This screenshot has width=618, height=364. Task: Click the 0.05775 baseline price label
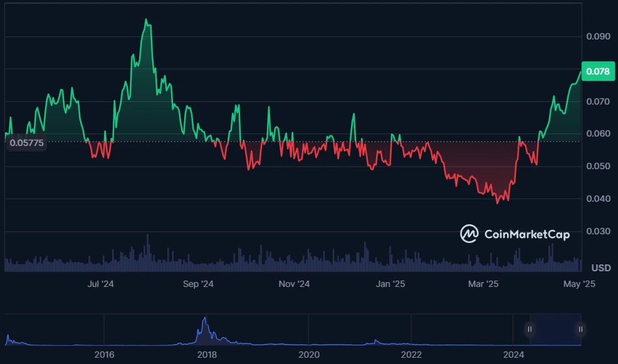[x=26, y=143]
